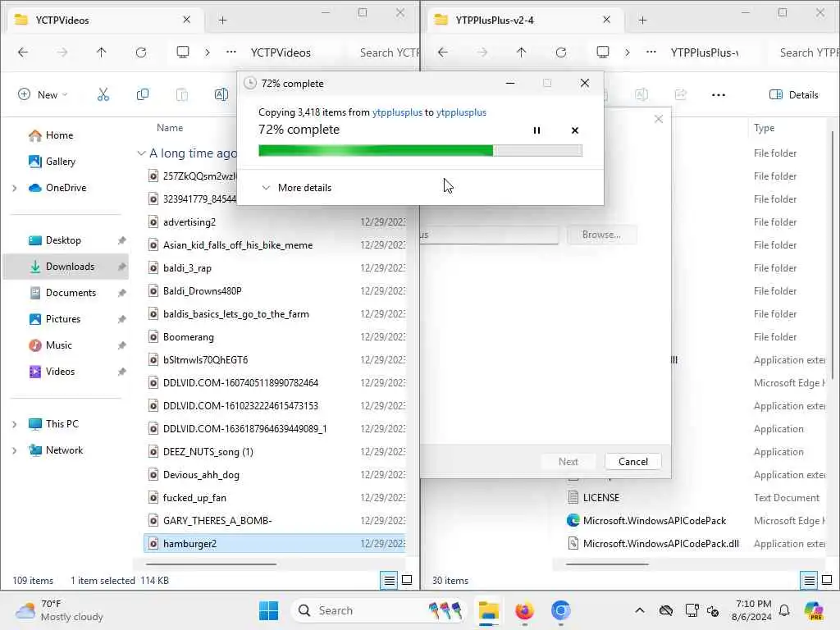Viewport: 840px width, 630px height.
Task: Expand the Network tree node
Action: (x=15, y=450)
